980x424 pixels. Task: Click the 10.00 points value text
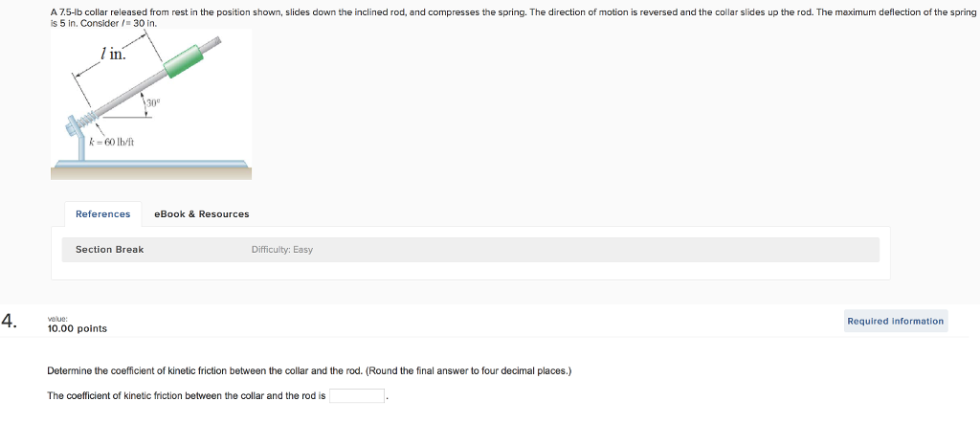point(77,328)
